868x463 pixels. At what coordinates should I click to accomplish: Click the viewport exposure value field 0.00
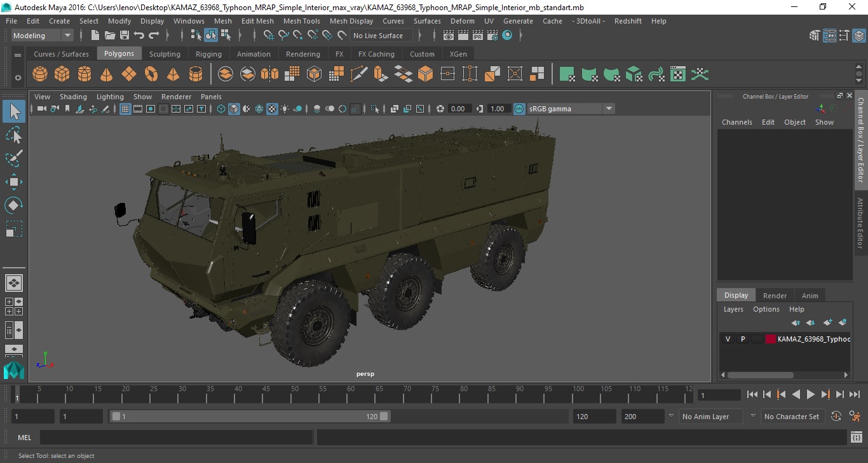pos(458,109)
